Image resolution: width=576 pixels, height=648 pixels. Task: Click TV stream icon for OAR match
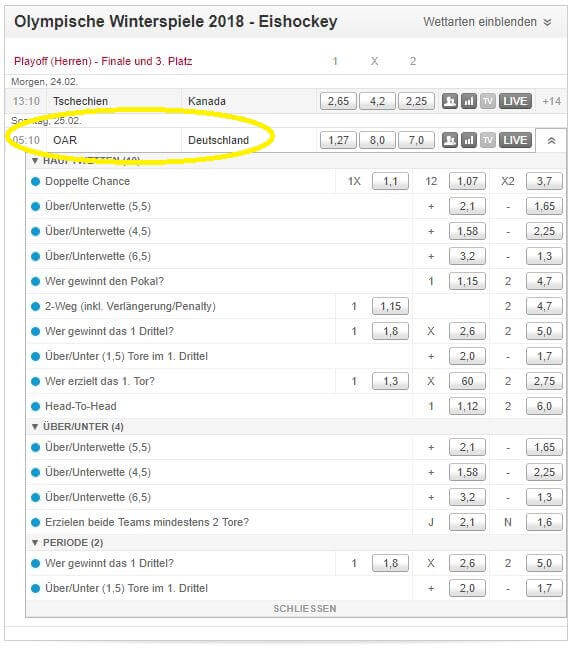click(488, 141)
